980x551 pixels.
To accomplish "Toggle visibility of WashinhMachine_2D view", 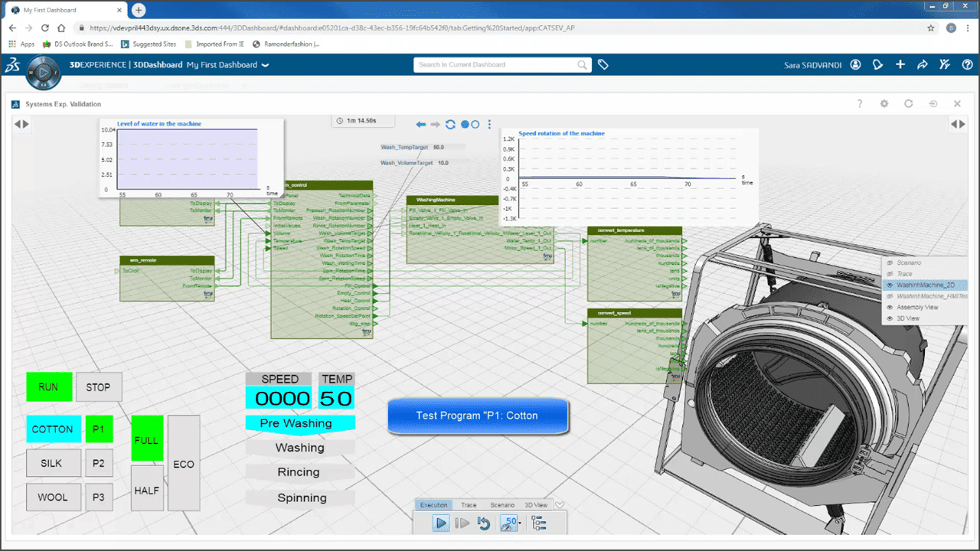I will [890, 285].
